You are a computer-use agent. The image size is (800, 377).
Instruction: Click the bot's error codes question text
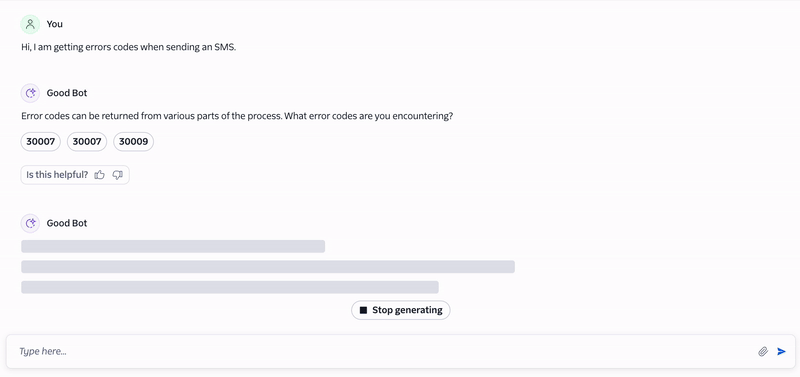(237, 116)
